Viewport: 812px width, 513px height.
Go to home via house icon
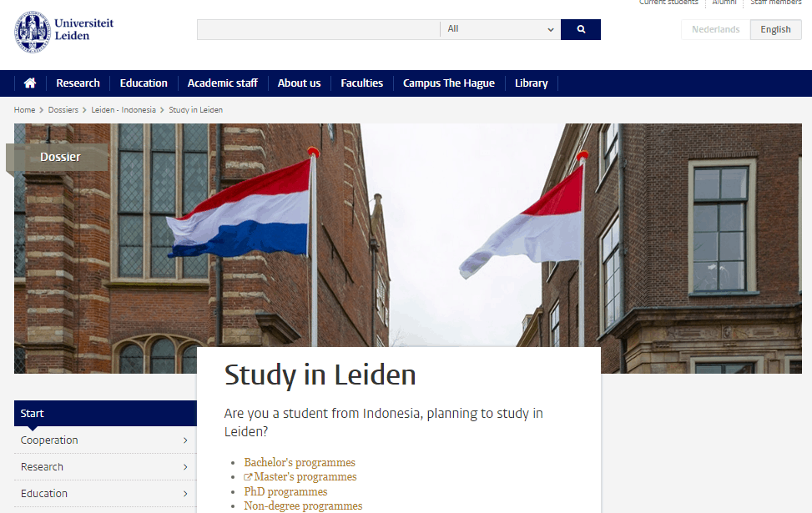click(x=30, y=83)
